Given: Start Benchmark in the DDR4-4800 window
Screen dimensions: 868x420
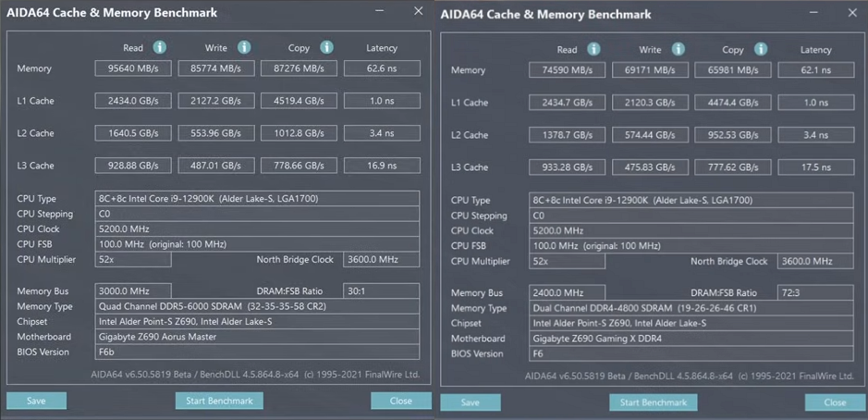Looking at the screenshot, I should pos(653,402).
